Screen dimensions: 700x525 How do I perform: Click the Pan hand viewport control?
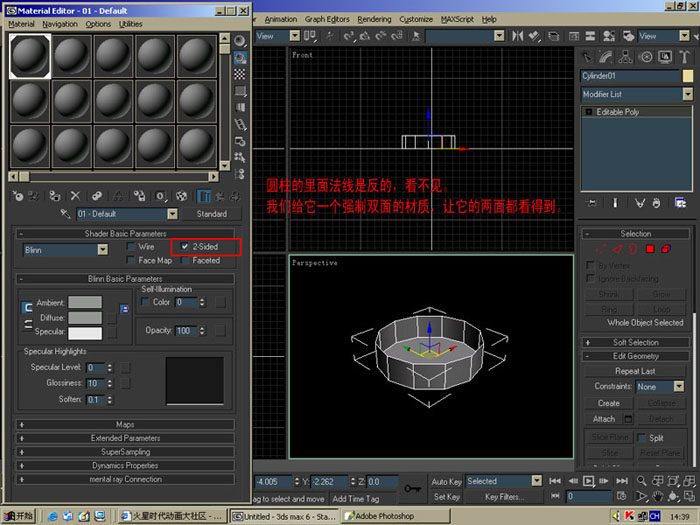point(657,496)
